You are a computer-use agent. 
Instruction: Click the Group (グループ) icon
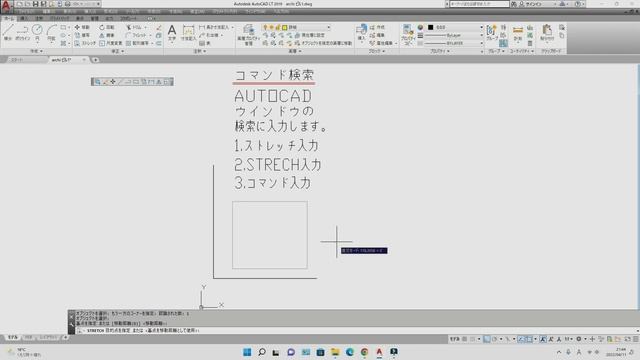(492, 32)
